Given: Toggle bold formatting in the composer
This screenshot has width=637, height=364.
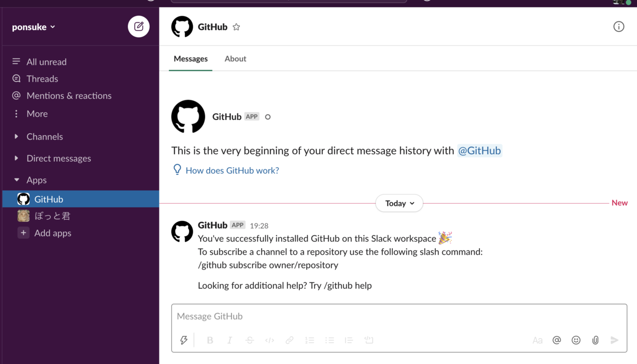Looking at the screenshot, I should tap(210, 340).
